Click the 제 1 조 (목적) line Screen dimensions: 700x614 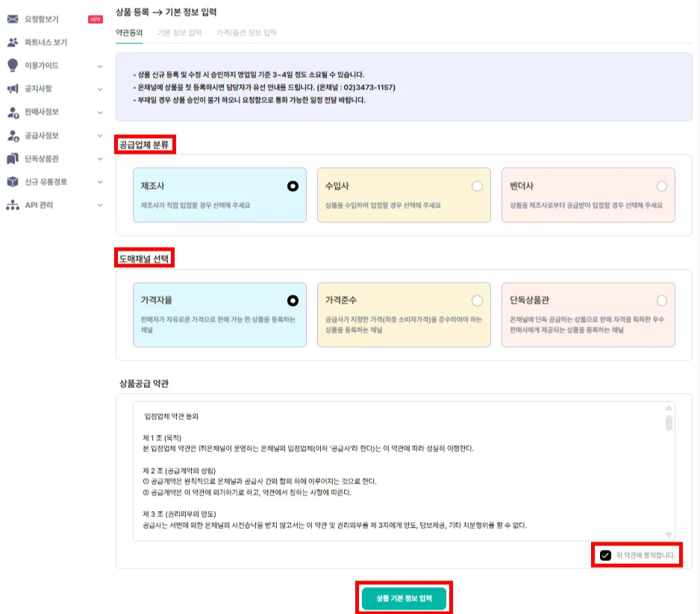point(162,438)
